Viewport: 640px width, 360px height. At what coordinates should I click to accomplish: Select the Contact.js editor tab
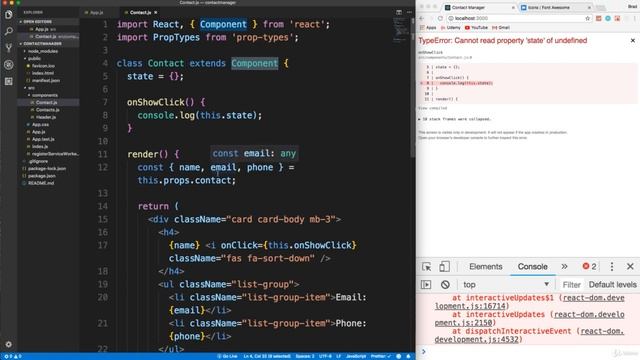point(140,13)
